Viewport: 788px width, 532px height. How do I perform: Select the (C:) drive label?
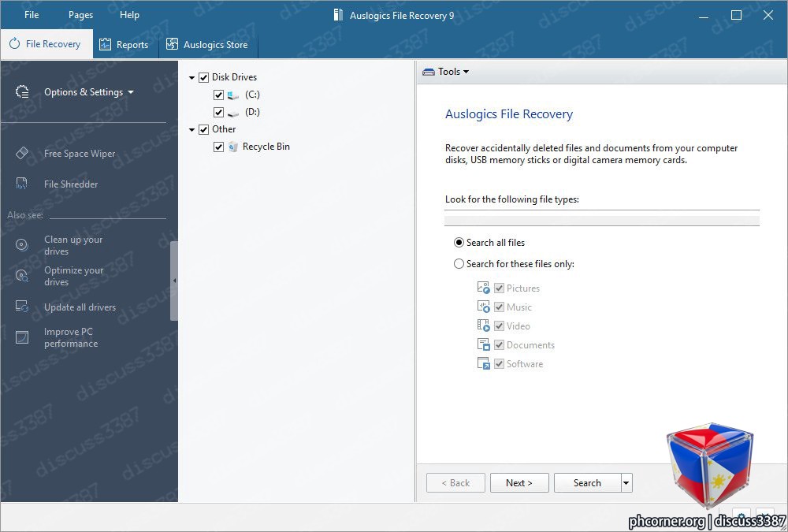252,95
